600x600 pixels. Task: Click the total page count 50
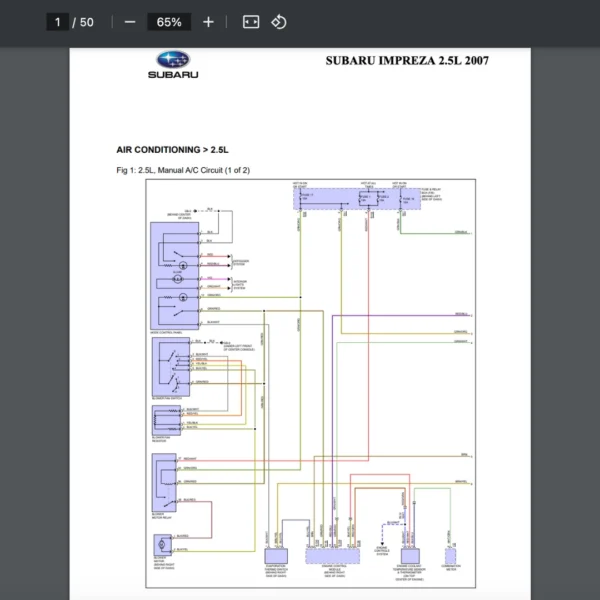[87, 22]
